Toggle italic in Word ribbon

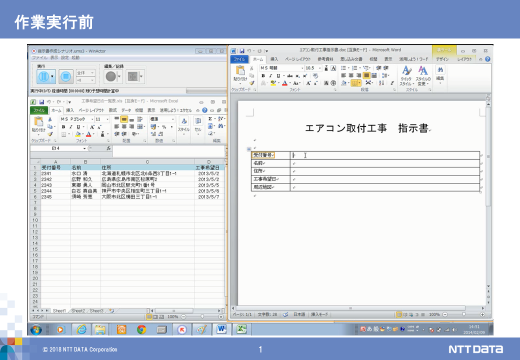pos(270,76)
